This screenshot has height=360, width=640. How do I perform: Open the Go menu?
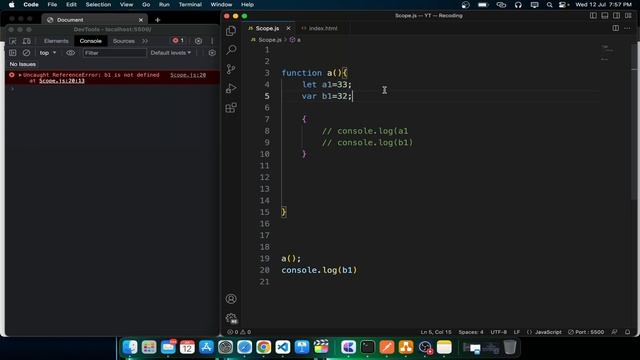click(146, 4)
